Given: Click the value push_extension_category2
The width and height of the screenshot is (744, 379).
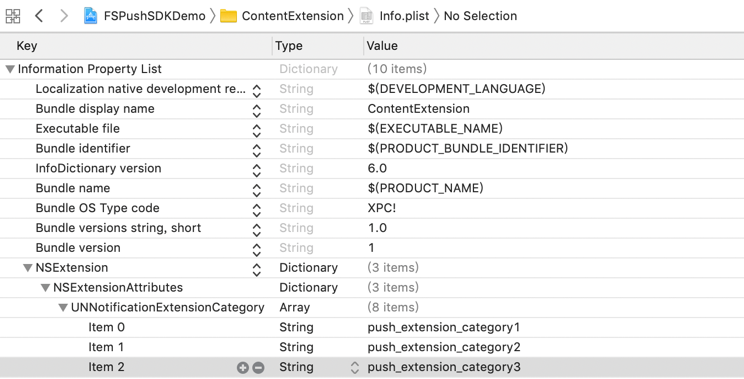Looking at the screenshot, I should pyautogui.click(x=444, y=348).
